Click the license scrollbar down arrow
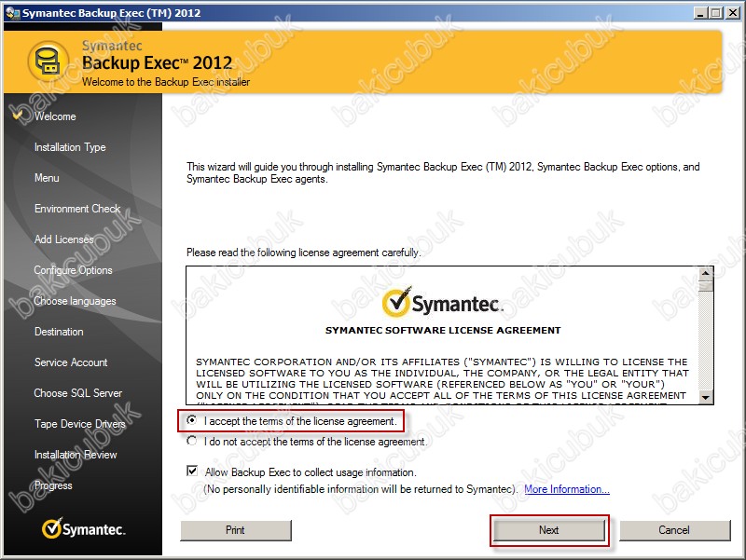 (706, 398)
